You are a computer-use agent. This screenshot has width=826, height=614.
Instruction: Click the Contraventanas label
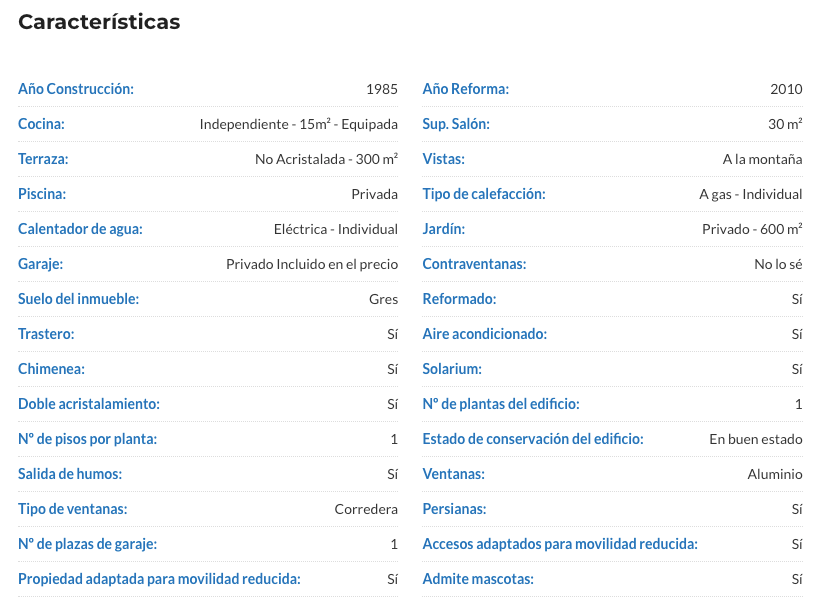click(474, 264)
